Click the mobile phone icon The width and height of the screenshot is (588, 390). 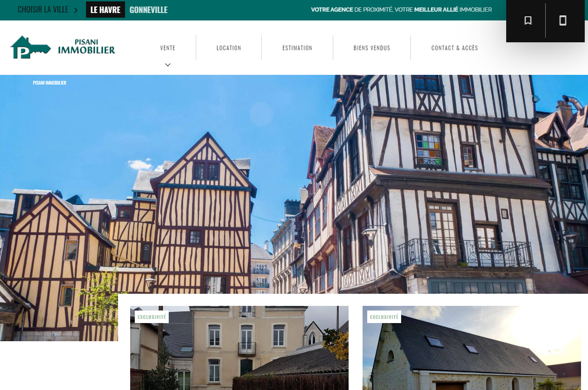point(563,20)
